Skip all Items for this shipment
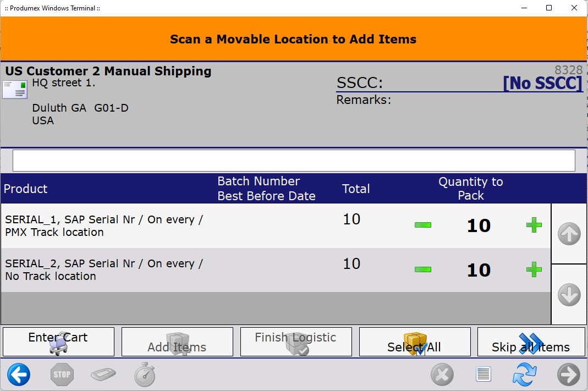The height and width of the screenshot is (391, 588). (531, 342)
